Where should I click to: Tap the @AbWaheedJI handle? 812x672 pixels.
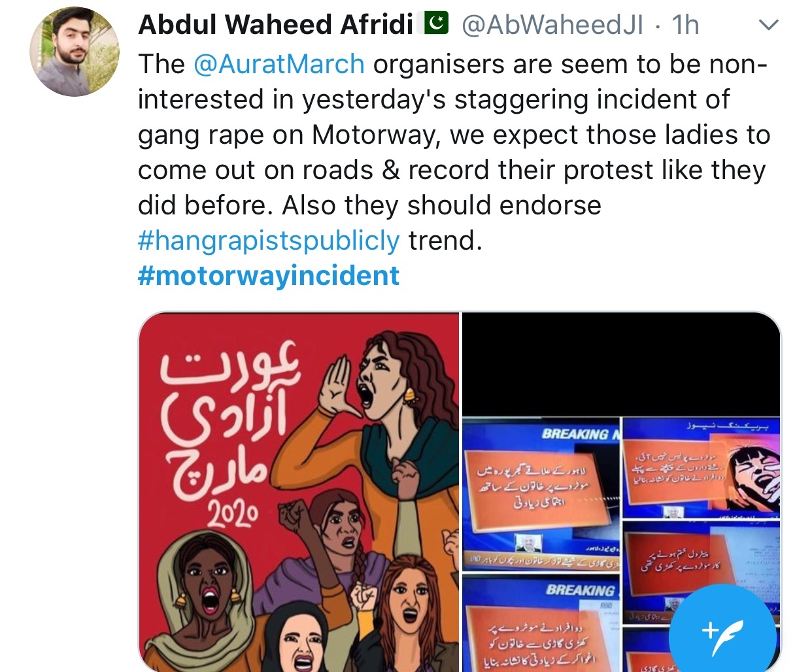[552, 25]
